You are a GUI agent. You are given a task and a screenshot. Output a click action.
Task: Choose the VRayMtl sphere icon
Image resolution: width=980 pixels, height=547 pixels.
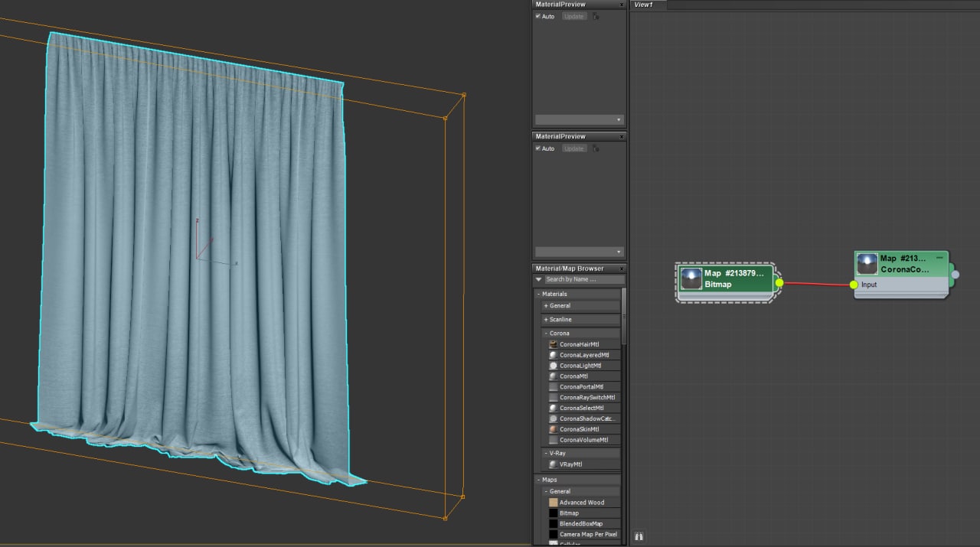[x=554, y=464]
